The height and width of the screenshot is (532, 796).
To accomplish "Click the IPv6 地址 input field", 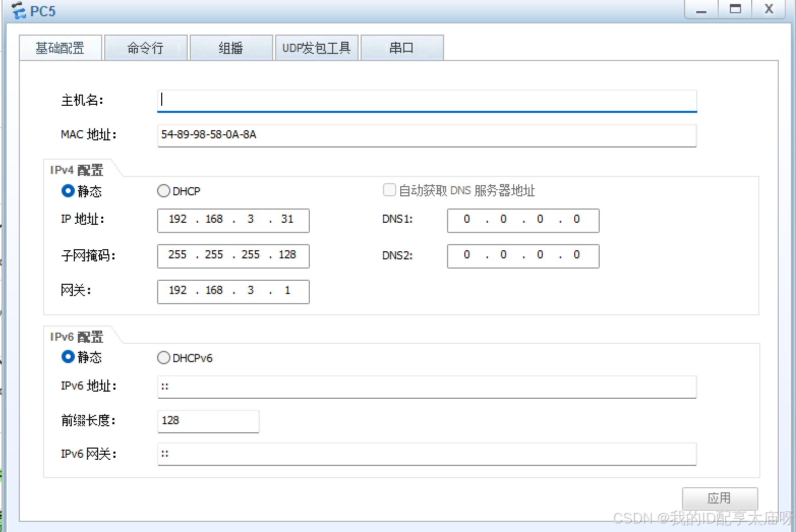I will click(427, 387).
